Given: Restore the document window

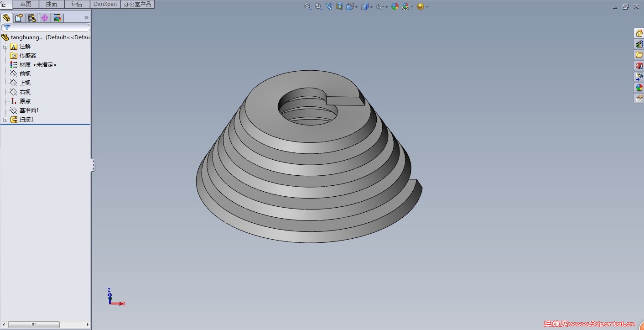Looking at the screenshot, I should (625, 7).
